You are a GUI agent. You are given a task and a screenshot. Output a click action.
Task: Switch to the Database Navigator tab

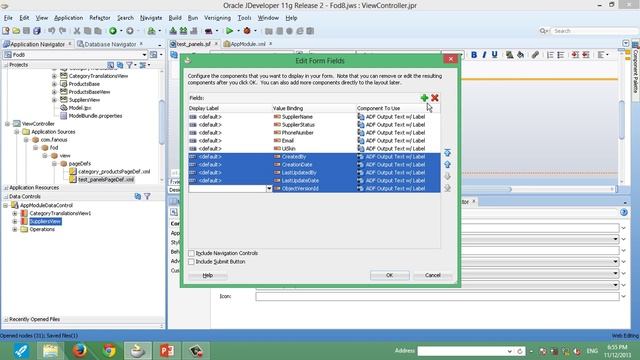tap(109, 44)
